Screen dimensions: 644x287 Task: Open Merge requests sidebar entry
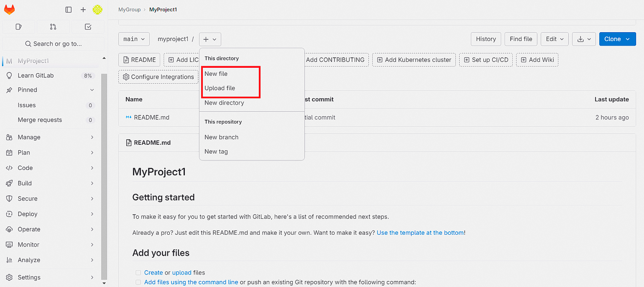pos(50,120)
